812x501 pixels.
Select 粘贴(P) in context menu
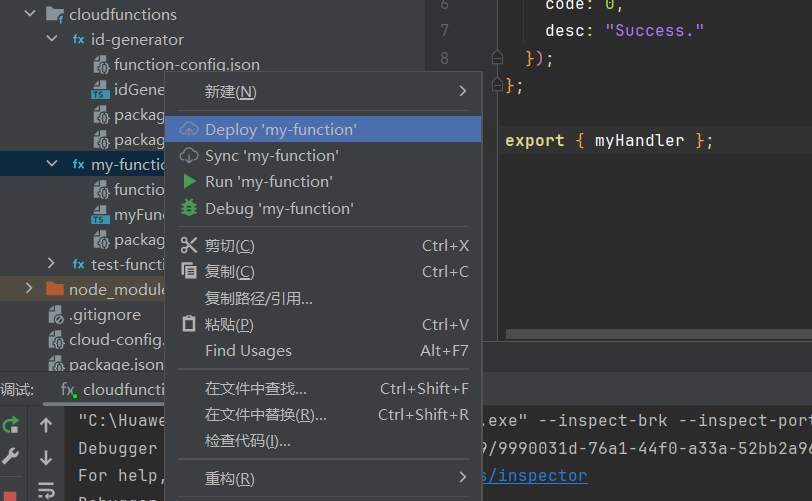click(323, 324)
